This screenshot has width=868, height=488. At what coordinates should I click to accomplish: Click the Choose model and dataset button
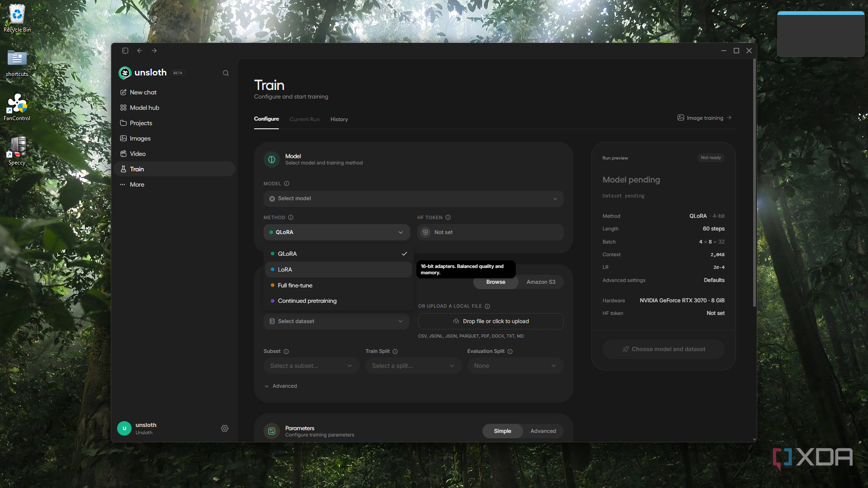coord(663,349)
